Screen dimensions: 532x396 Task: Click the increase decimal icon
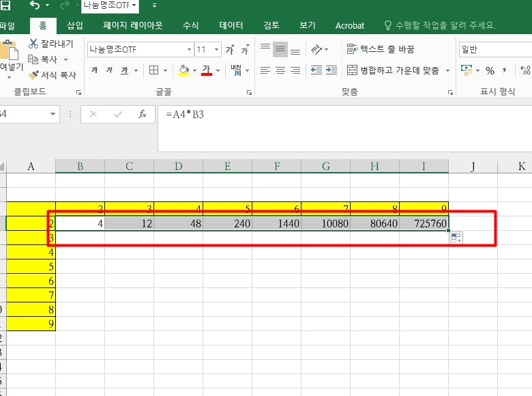click(x=525, y=70)
